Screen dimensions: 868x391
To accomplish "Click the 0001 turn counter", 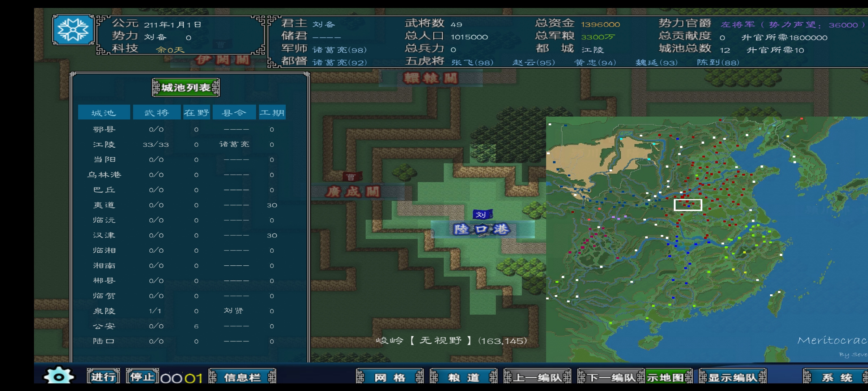I will coord(182,378).
